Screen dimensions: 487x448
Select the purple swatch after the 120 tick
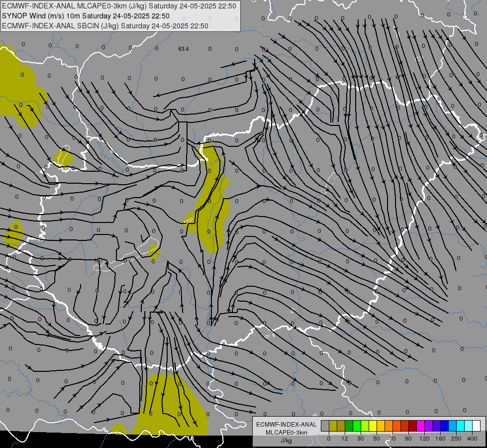tap(429, 426)
